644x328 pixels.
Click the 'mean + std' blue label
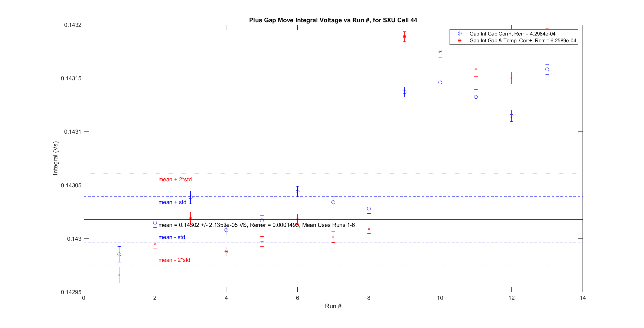172,202
